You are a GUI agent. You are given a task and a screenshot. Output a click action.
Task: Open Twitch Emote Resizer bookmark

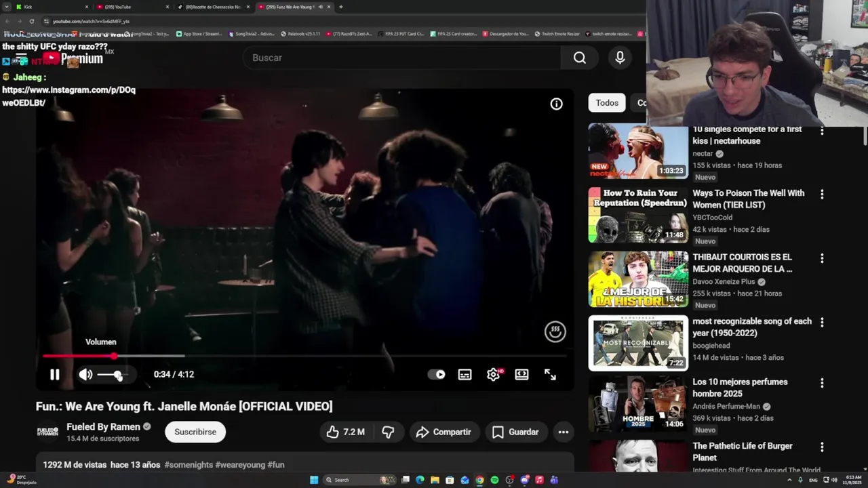pyautogui.click(x=557, y=34)
